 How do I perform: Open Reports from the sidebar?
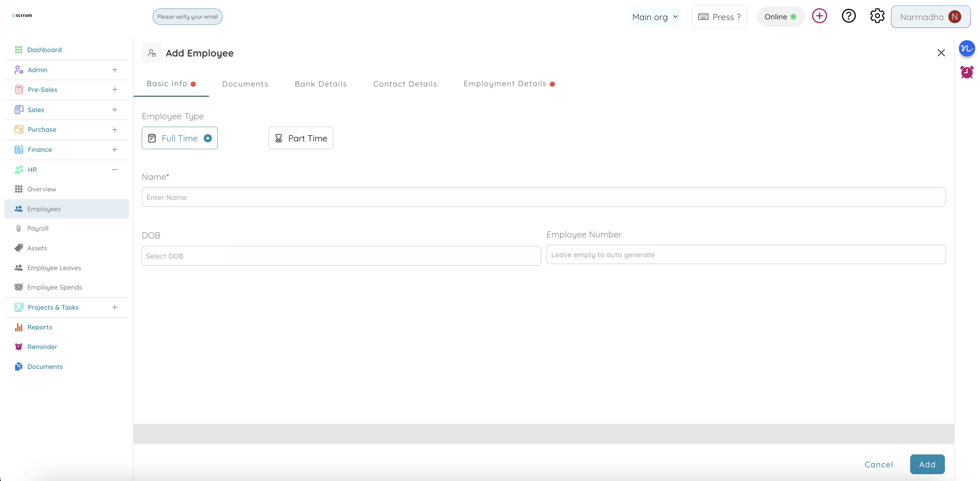40,327
